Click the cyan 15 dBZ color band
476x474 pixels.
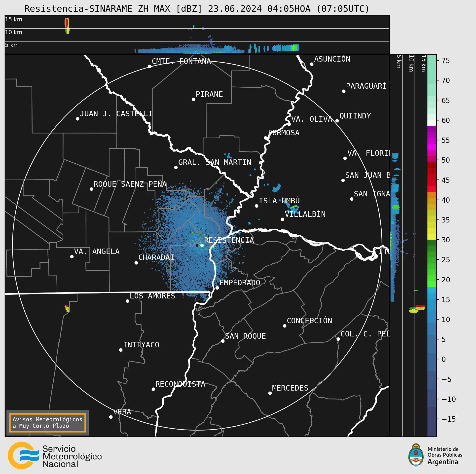[432, 299]
